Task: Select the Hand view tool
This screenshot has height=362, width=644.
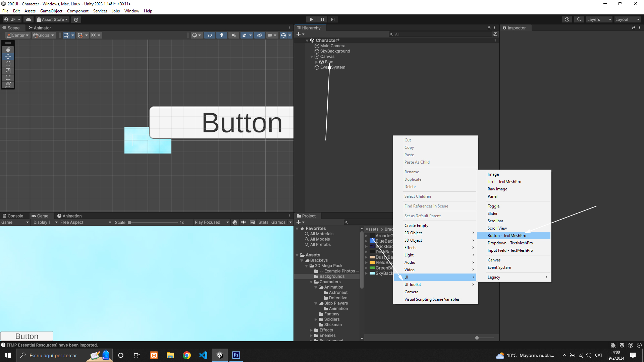Action: tap(8, 50)
